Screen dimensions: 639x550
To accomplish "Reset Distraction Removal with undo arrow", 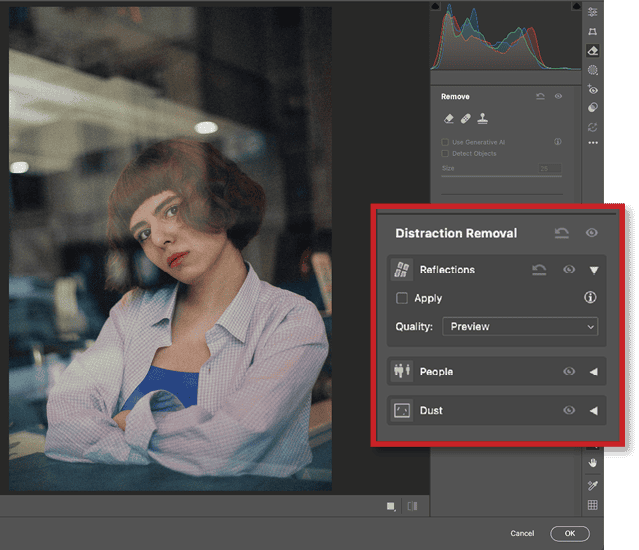I will (x=563, y=233).
